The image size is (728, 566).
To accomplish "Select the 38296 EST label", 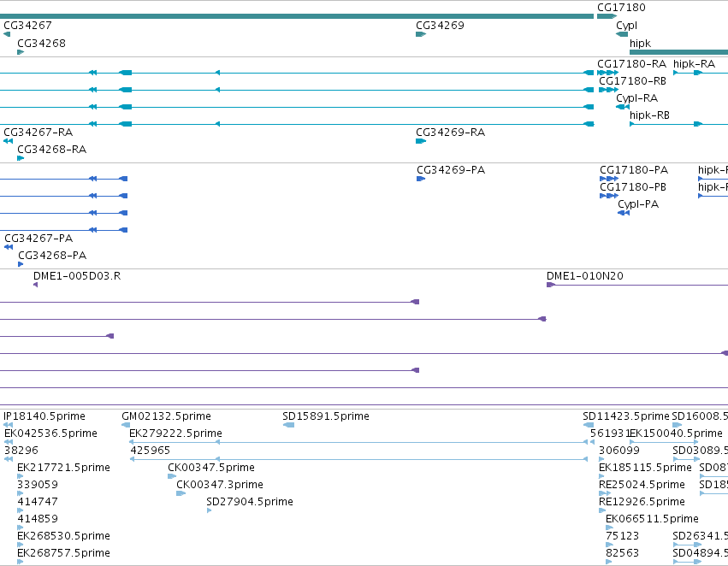I will pos(21,451).
